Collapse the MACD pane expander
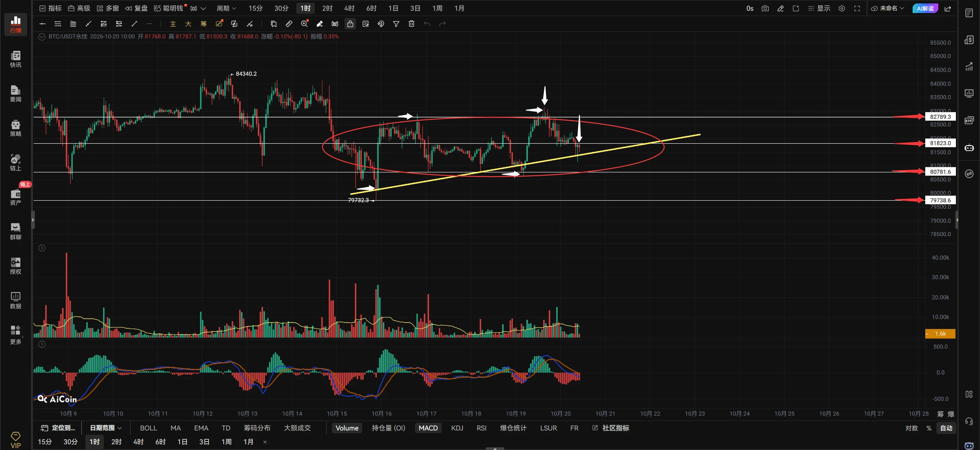Image resolution: width=980 pixels, height=450 pixels. 42,344
